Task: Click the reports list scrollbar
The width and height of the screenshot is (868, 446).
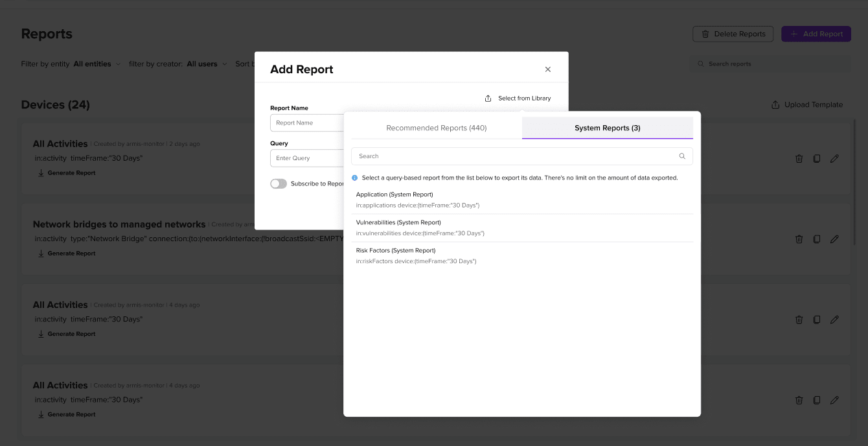Action: click(x=854, y=182)
